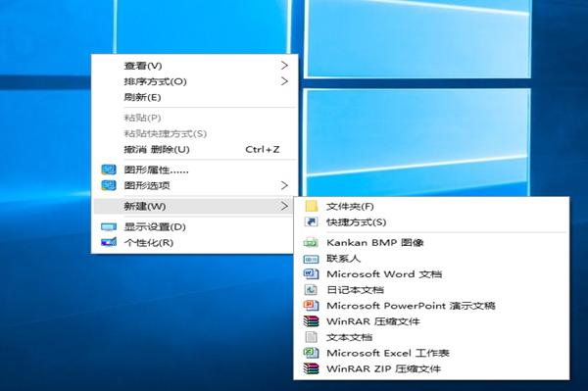588x391 pixels.
Task: Open the 查看(V) menu entry
Action: tap(195, 66)
